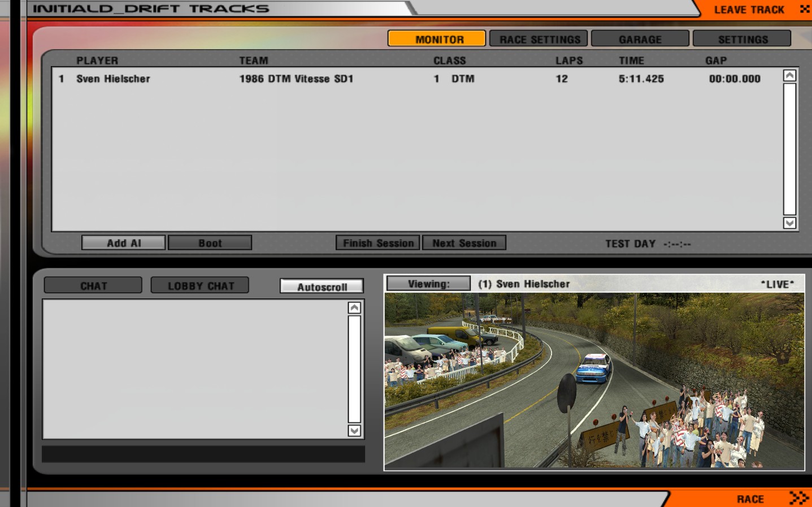Open the Viewing driver selector
The height and width of the screenshot is (507, 812).
428,284
